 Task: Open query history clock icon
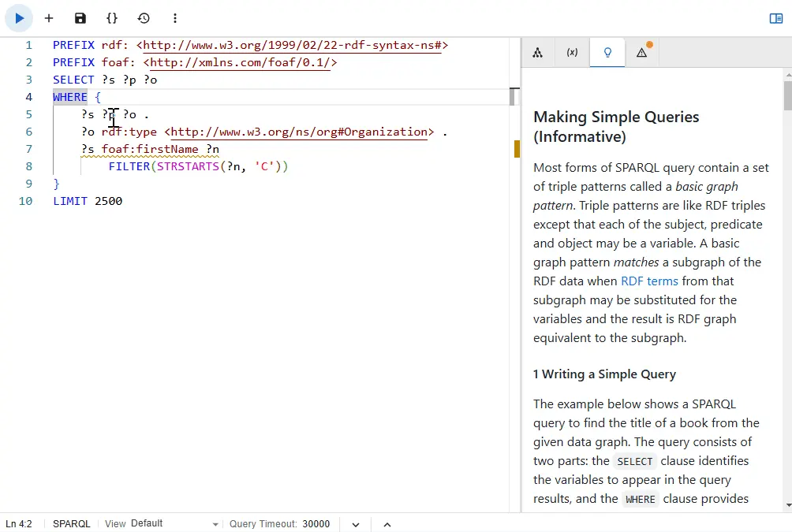144,19
